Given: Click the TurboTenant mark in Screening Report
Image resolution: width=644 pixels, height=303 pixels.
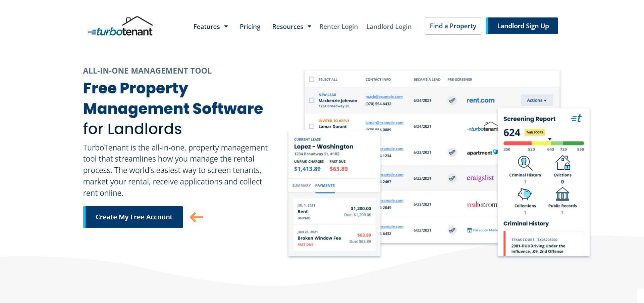Looking at the screenshot, I should 576,118.
